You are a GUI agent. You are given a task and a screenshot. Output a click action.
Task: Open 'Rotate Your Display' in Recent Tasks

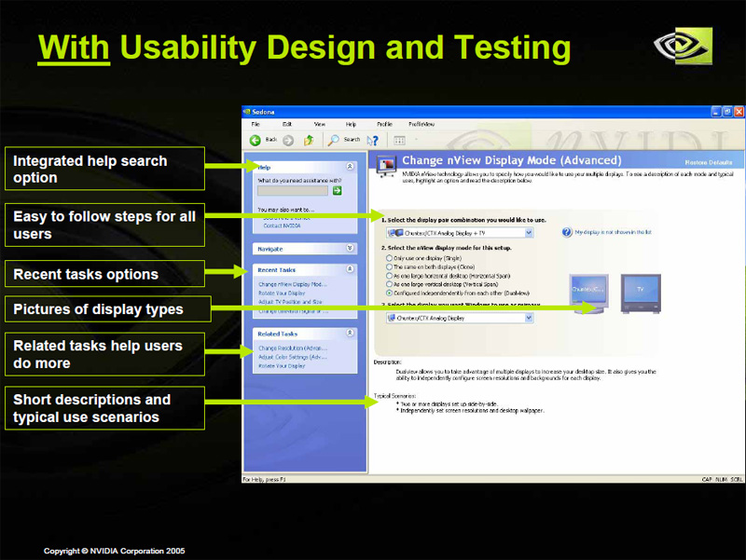[282, 293]
